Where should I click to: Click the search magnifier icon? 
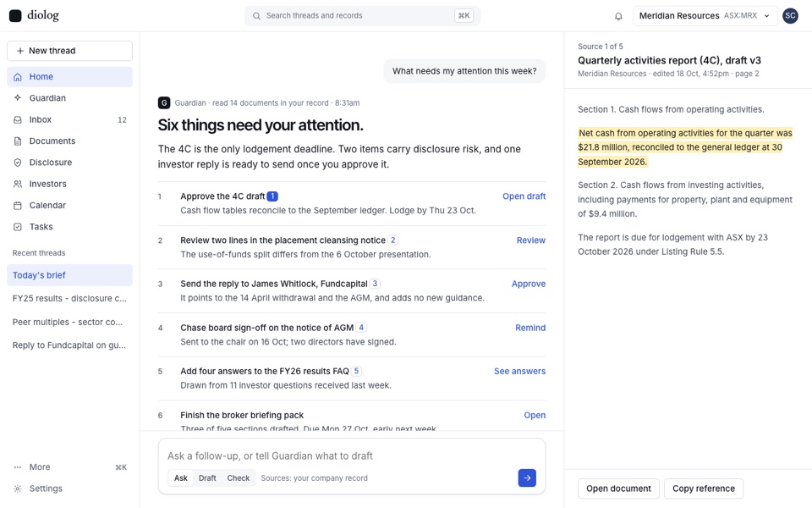click(256, 16)
